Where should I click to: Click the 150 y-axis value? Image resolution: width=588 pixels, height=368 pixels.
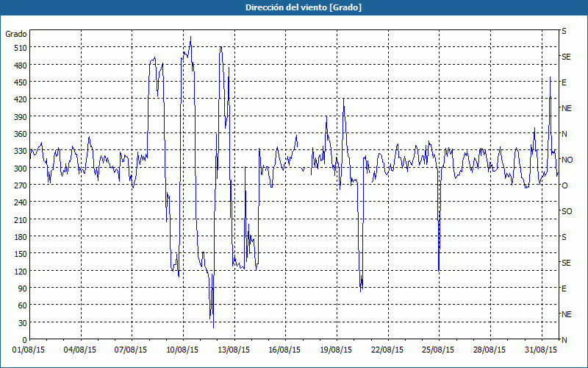(x=21, y=254)
